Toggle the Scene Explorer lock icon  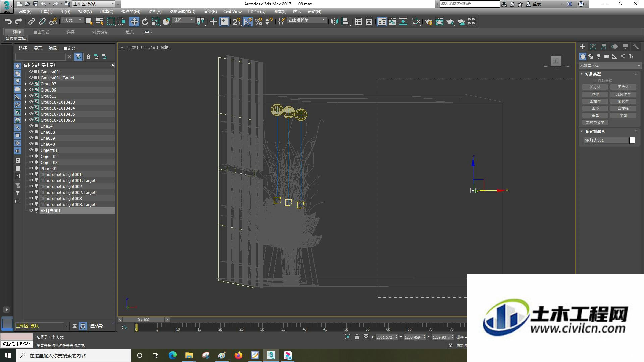88,57
